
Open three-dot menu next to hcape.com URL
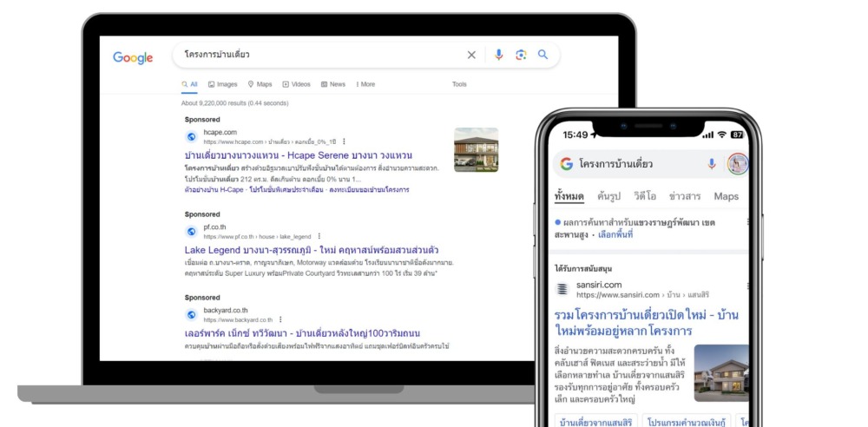click(344, 141)
